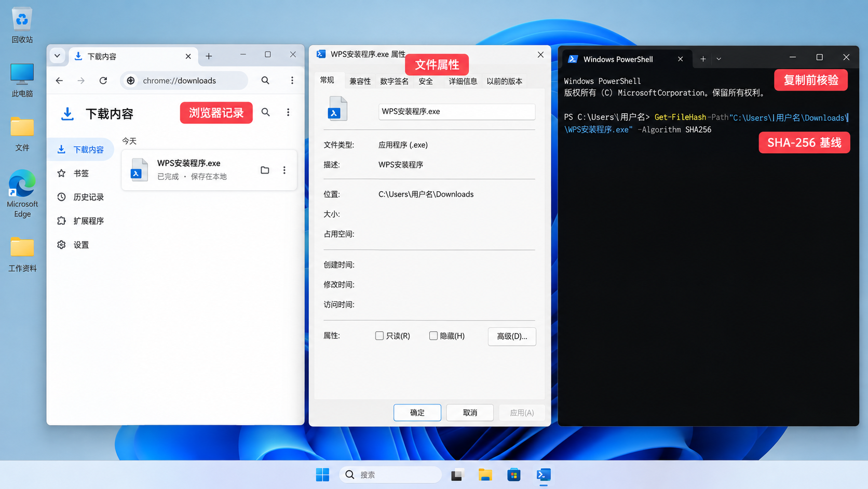Open Chrome's three-dot main menu
This screenshot has height=489, width=868.
tap(292, 81)
